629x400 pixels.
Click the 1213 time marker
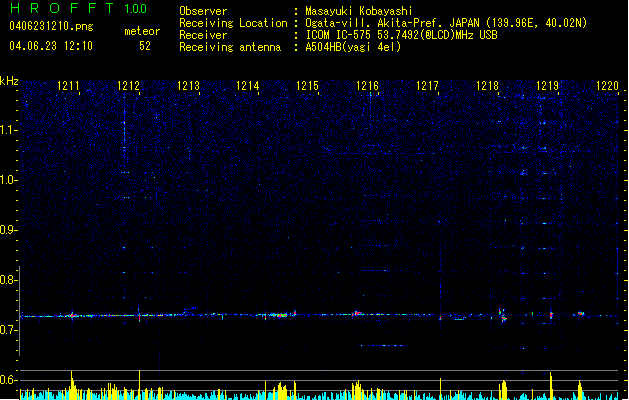(x=188, y=86)
